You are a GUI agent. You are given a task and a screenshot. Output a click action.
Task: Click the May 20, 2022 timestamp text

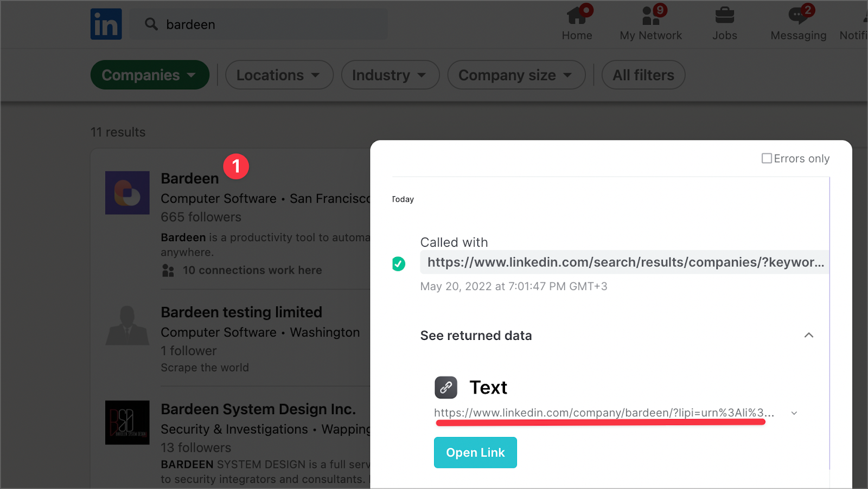click(514, 286)
